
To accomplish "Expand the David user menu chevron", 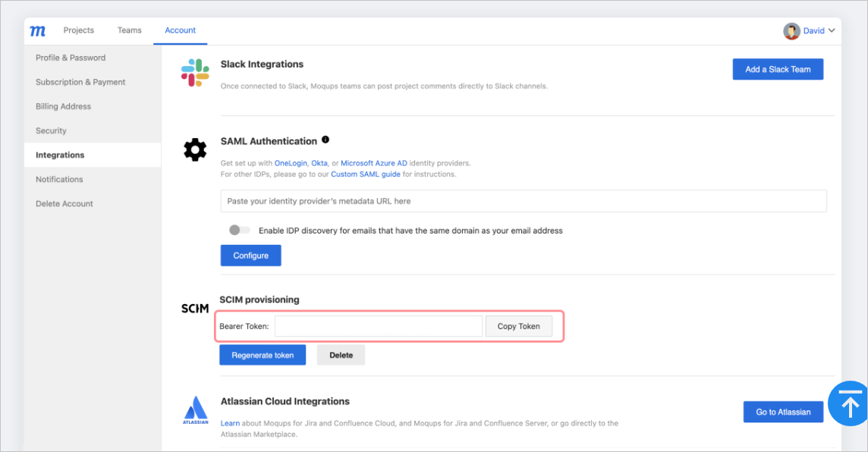I will pos(832,31).
